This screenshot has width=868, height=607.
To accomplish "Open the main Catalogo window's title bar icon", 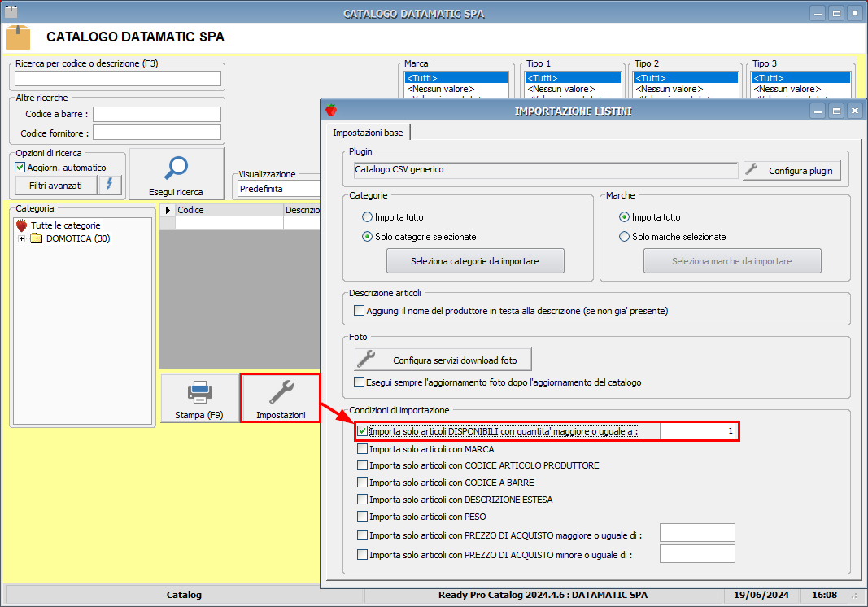I will [11, 11].
